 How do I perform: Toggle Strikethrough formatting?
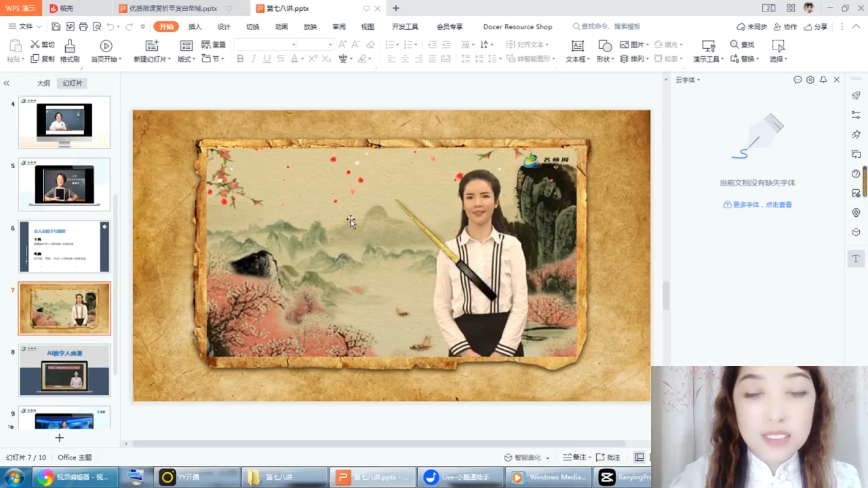tap(281, 59)
